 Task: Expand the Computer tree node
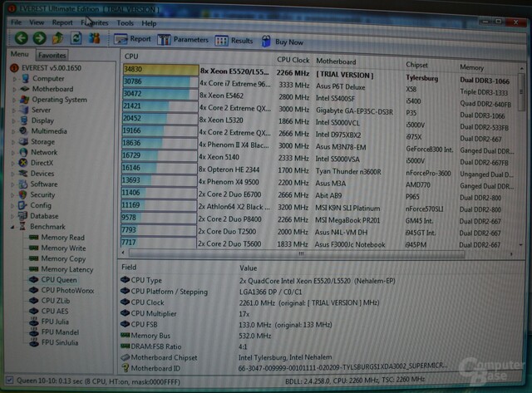[x=15, y=79]
